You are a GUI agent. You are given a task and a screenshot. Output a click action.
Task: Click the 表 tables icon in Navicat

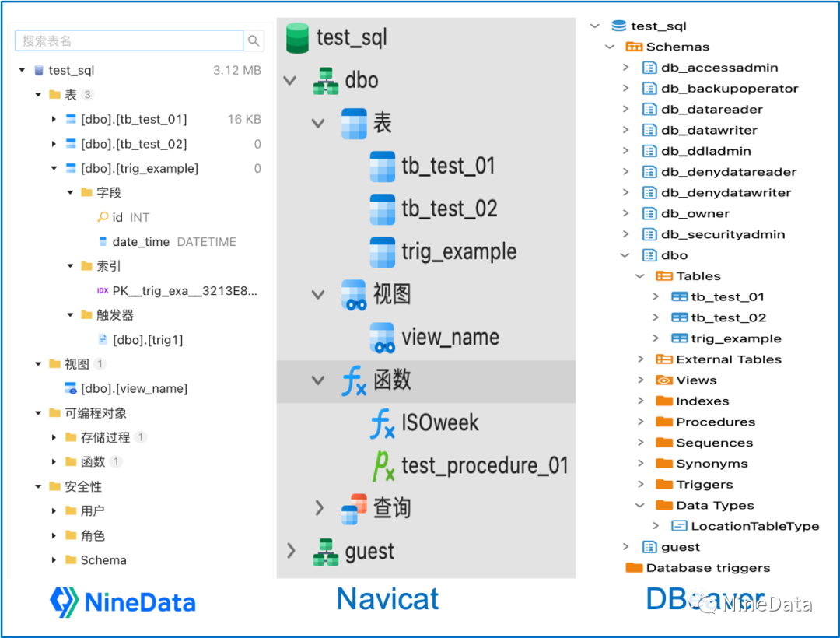(354, 124)
